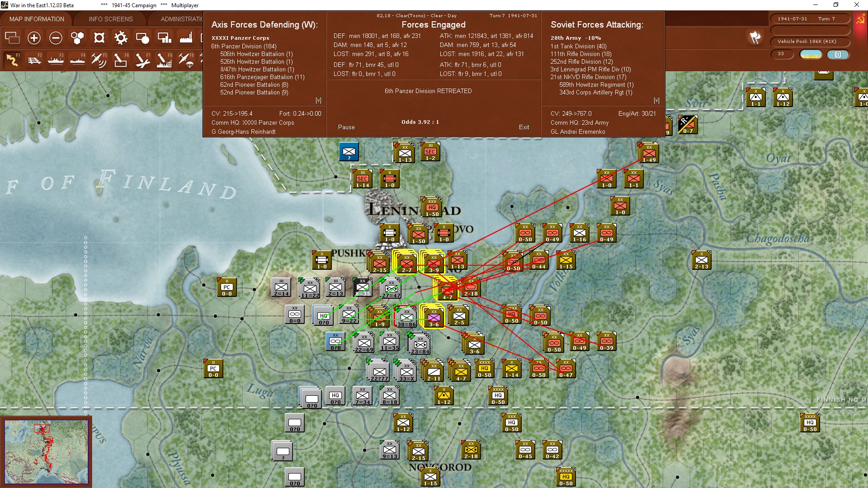The width and height of the screenshot is (868, 488).
Task: Select F3 naval transport mode icon
Action: click(56, 60)
